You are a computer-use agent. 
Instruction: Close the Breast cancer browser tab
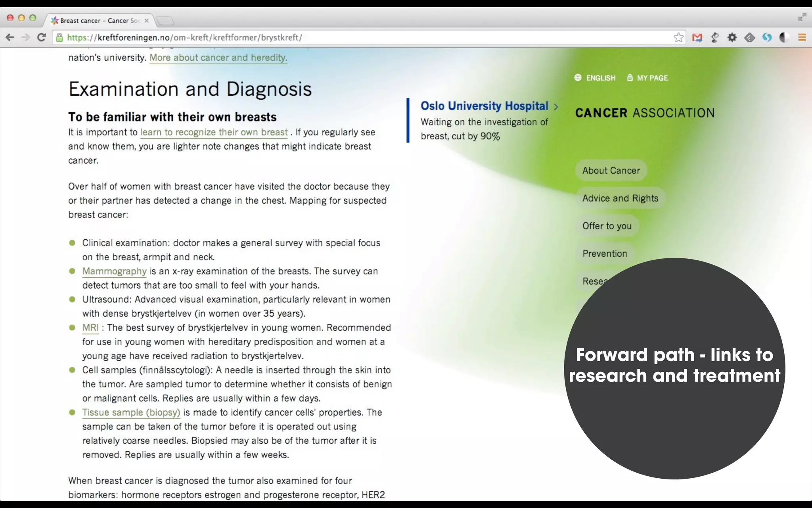pyautogui.click(x=146, y=21)
